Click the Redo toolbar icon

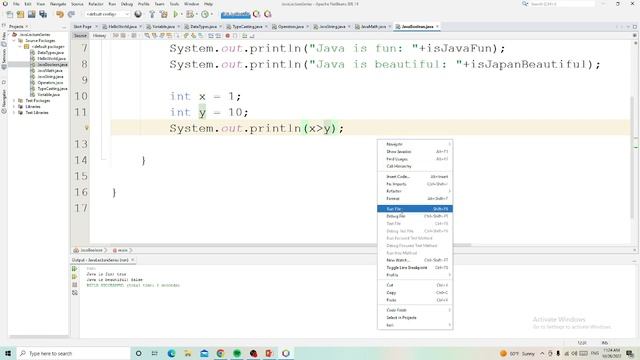coord(71,14)
